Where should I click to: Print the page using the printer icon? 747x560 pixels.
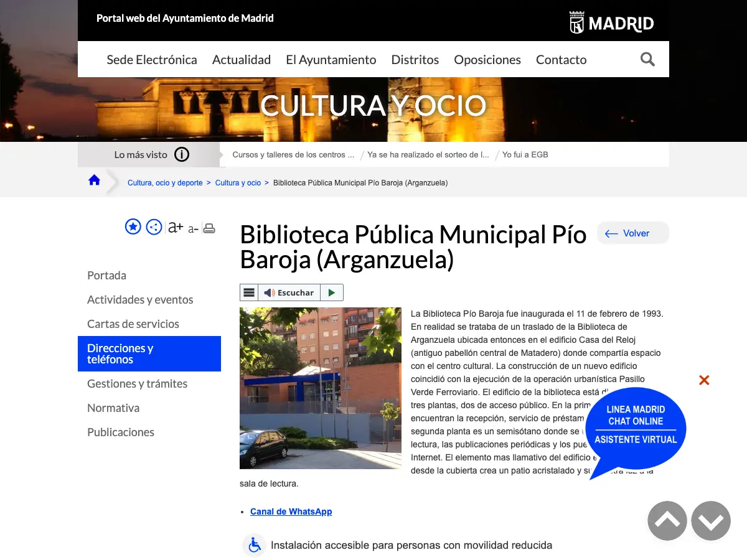209,228
